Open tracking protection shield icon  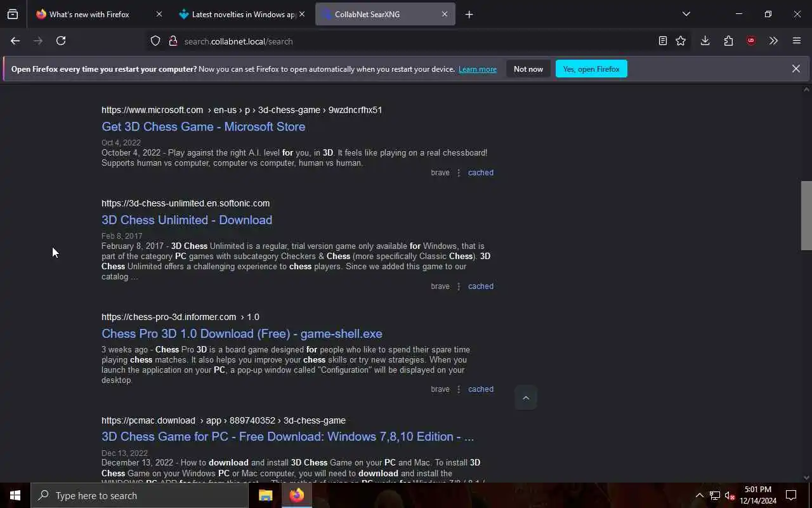(155, 41)
